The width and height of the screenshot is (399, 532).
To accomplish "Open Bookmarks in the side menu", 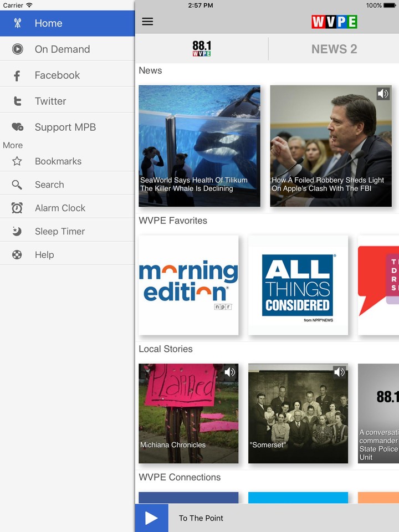I will tap(67, 161).
